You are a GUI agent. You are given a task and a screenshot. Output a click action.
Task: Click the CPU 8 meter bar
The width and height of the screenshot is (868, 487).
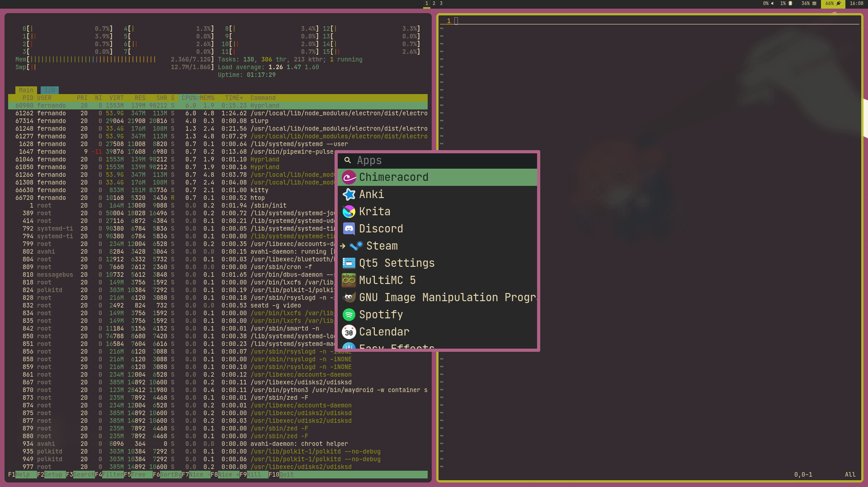[x=272, y=29]
